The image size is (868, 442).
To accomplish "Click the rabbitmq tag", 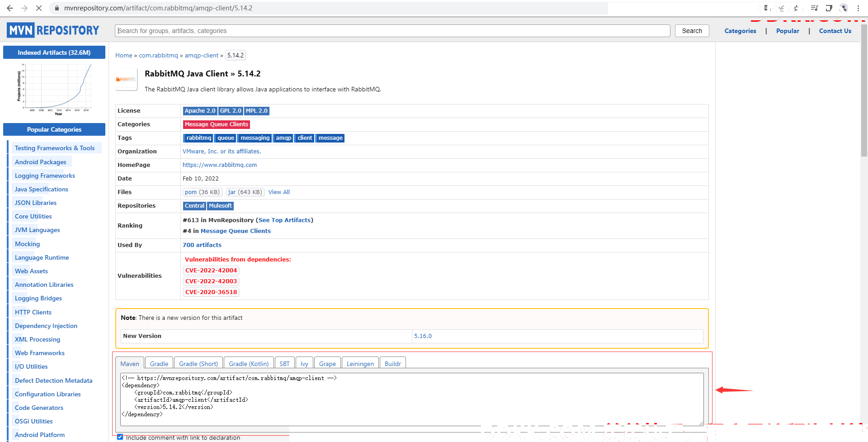I will pyautogui.click(x=198, y=138).
